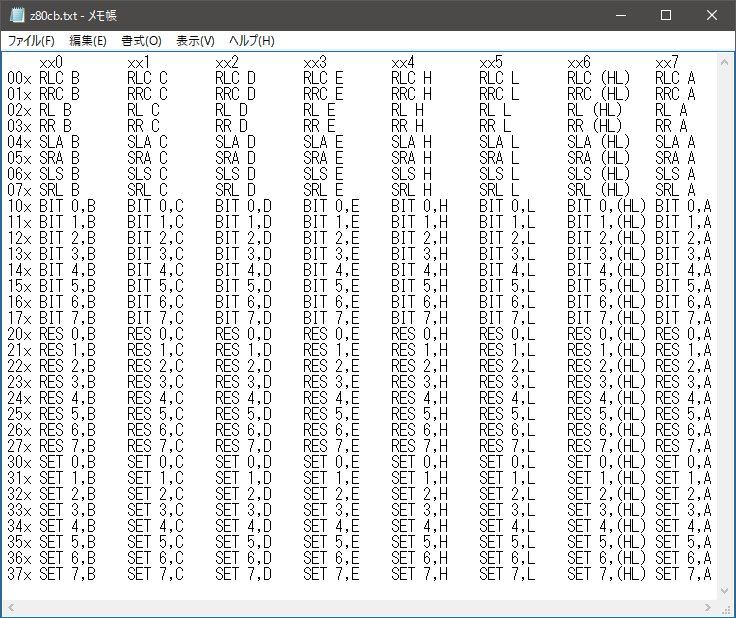The width and height of the screenshot is (736, 618).
Task: Click the row label 10x
Action: (x=19, y=206)
